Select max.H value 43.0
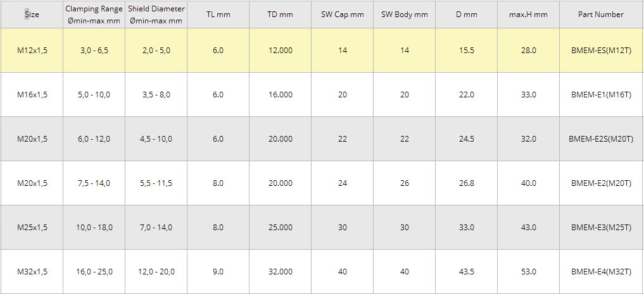644x294 pixels. pos(529,228)
